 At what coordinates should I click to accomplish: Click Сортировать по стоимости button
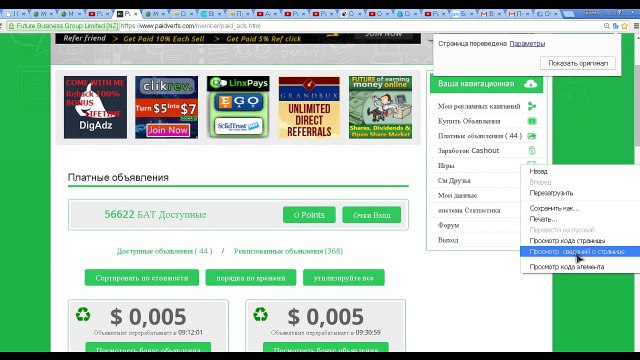pyautogui.click(x=142, y=278)
